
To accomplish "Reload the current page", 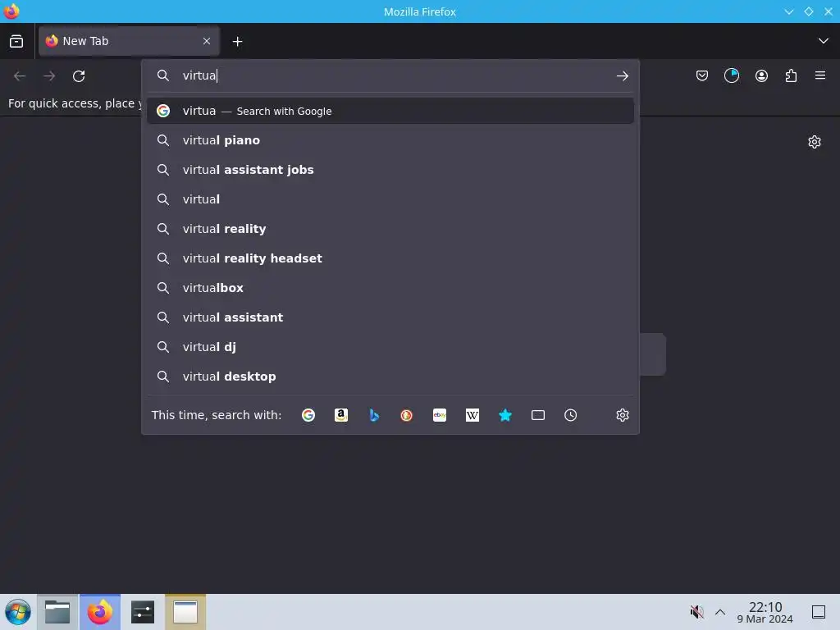I will (79, 76).
